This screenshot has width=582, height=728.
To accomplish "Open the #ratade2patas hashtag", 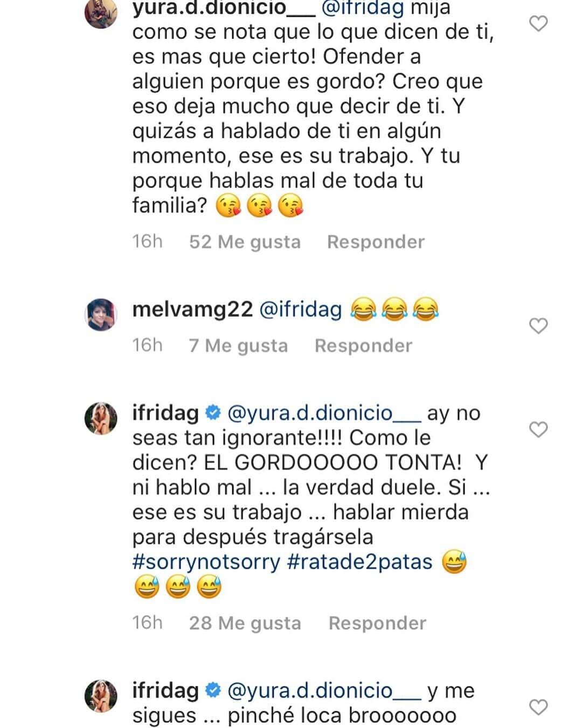I will pyautogui.click(x=360, y=562).
